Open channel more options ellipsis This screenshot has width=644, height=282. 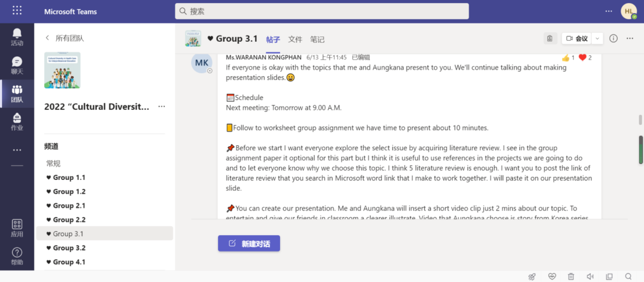pos(630,38)
